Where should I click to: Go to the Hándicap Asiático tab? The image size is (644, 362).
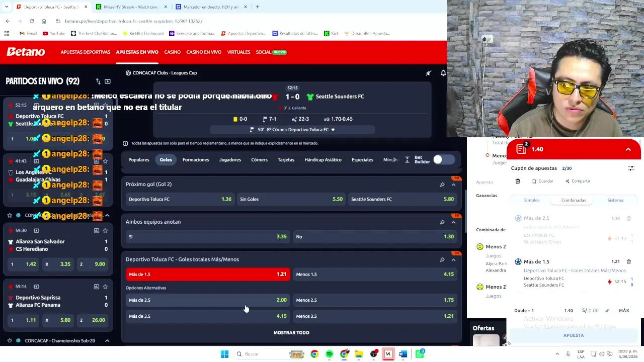pos(323,160)
